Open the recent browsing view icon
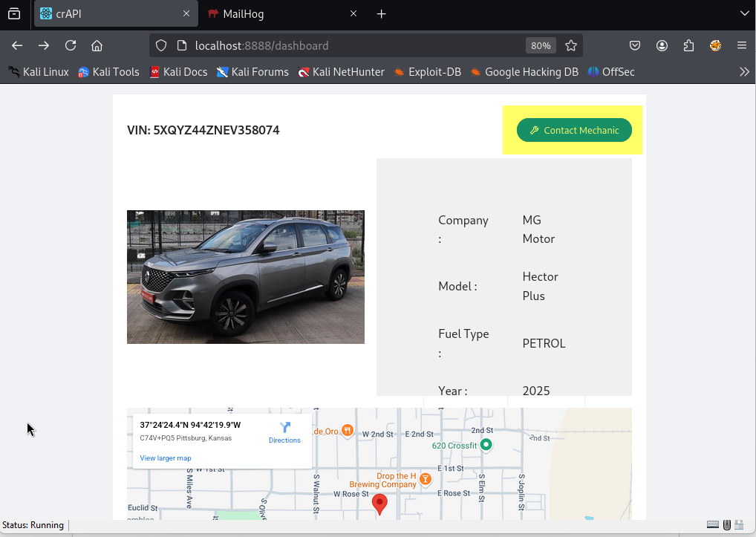Viewport: 756px width, 537px height. 14,13
